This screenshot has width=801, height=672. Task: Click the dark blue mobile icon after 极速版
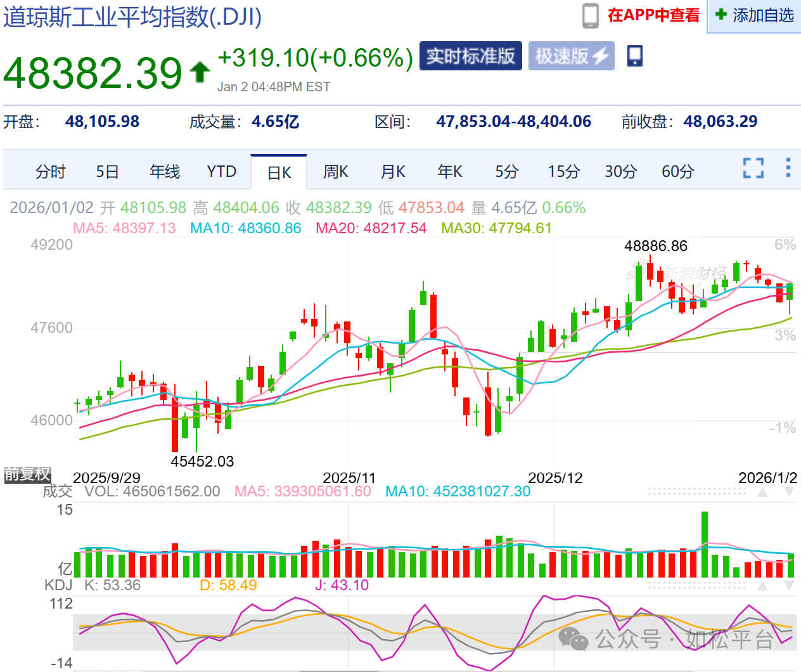634,56
